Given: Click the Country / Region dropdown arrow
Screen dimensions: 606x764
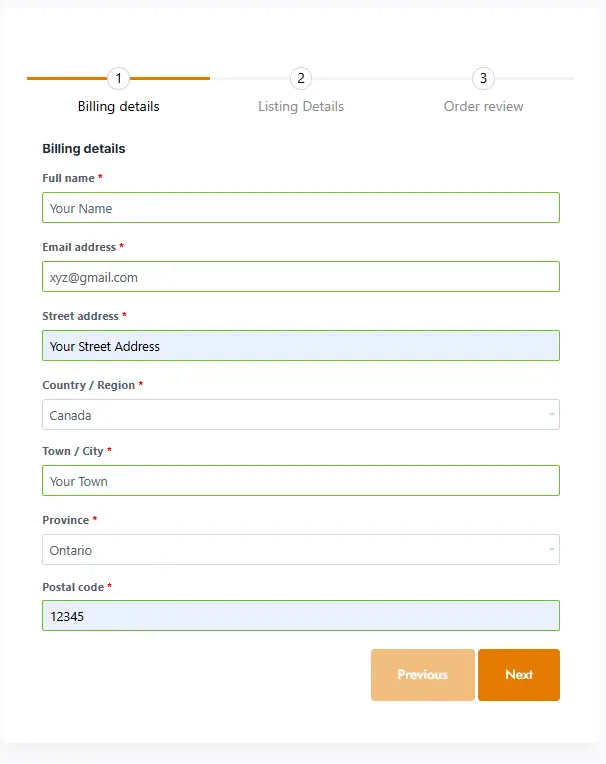Looking at the screenshot, I should tap(551, 415).
